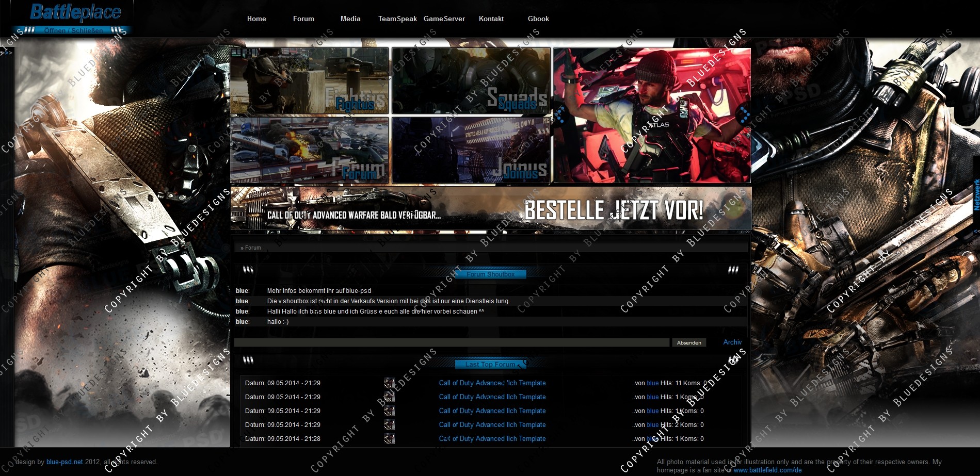Open the shoutbox Archiv link
Viewport: 980px width, 476px height.
click(x=732, y=342)
